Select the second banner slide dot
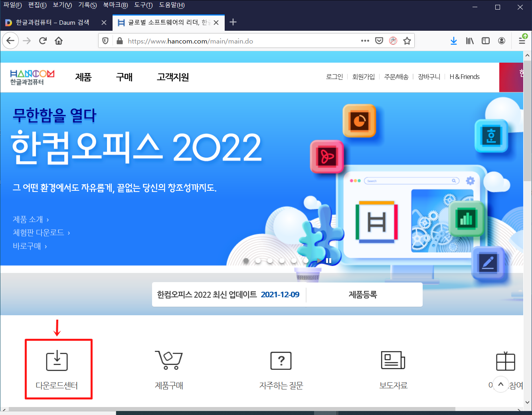The width and height of the screenshot is (532, 415). pos(258,261)
